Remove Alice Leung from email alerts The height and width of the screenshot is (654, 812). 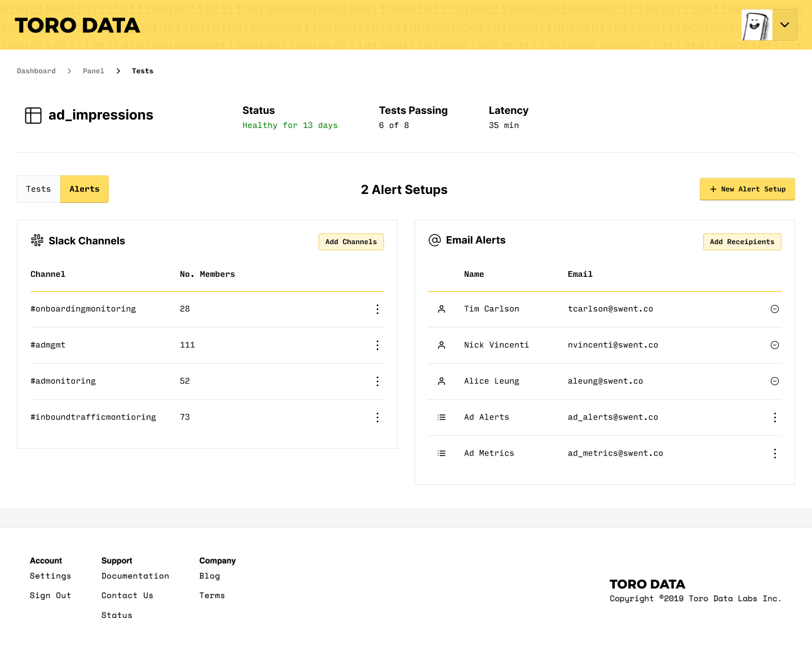click(775, 381)
